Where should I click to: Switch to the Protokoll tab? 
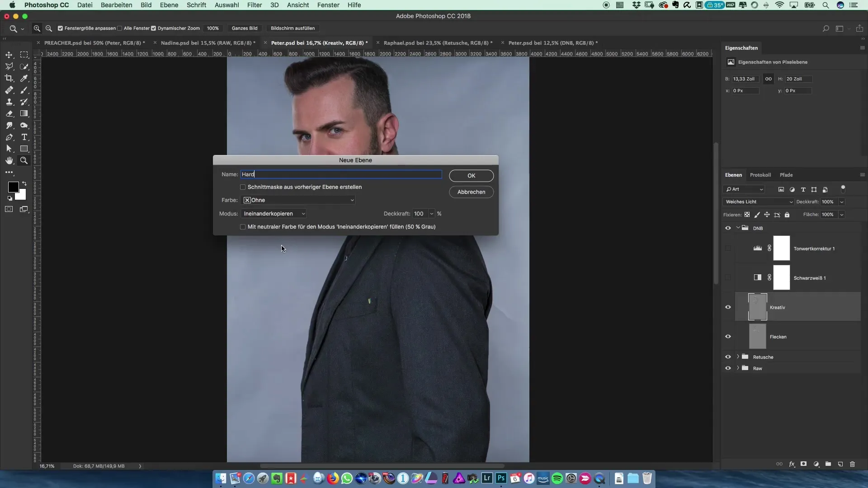click(x=760, y=175)
